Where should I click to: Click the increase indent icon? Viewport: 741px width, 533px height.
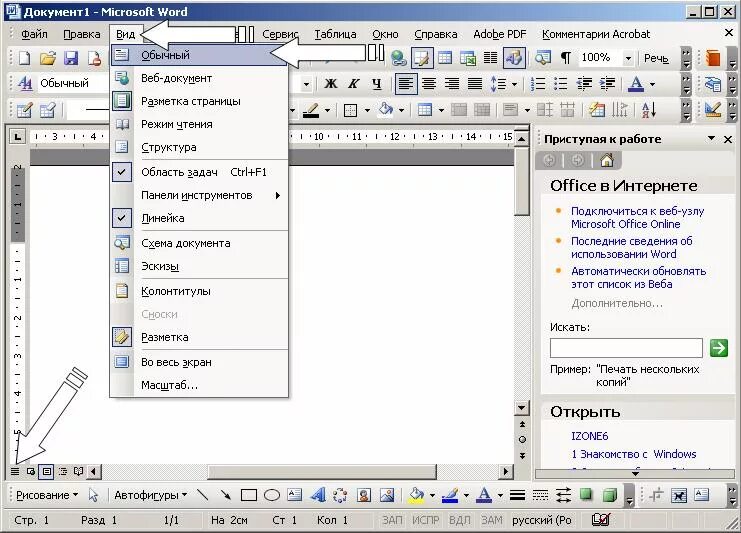[x=607, y=84]
